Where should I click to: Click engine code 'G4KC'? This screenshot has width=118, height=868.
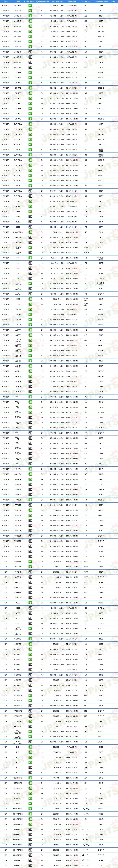[101, 479]
